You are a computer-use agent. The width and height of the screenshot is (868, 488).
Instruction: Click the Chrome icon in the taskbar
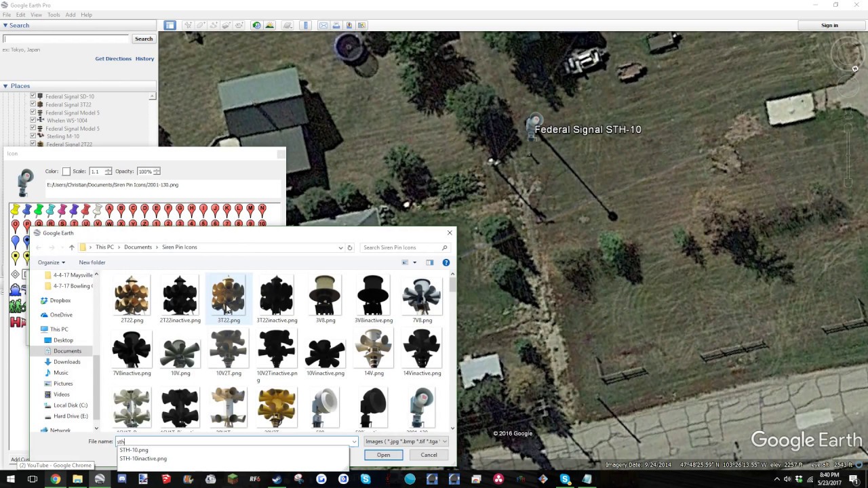[x=55, y=479]
